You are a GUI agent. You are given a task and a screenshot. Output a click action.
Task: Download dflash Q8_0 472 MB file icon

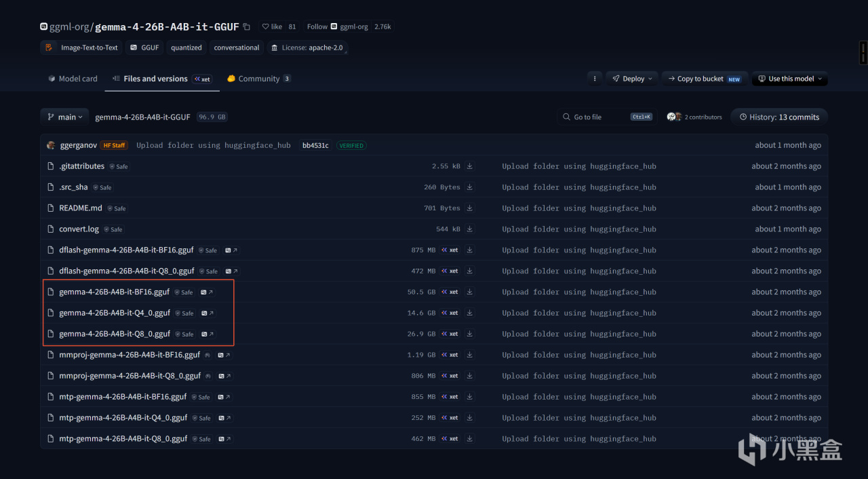469,271
